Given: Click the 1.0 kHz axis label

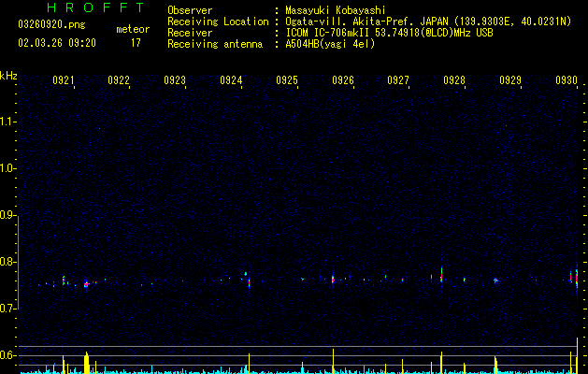Looking at the screenshot, I should click(x=8, y=168).
